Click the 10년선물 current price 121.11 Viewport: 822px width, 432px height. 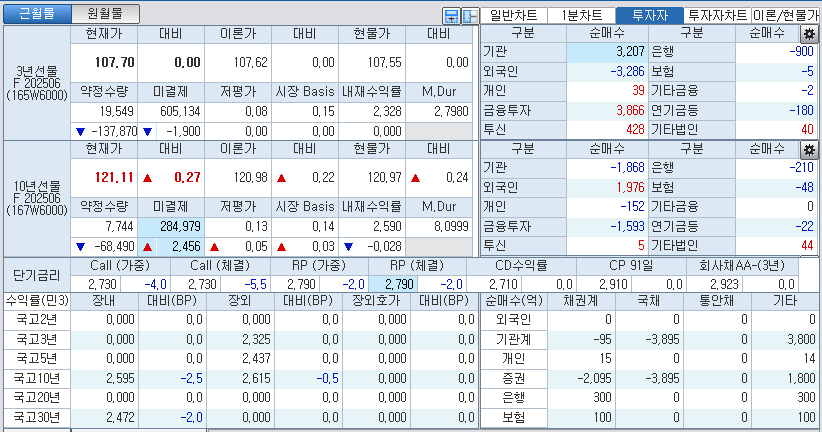coord(114,177)
